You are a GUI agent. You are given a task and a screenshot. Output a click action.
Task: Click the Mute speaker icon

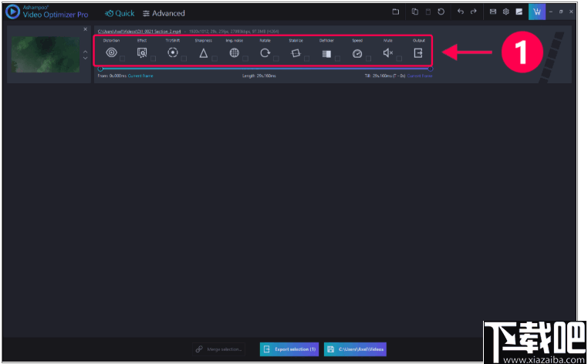[387, 53]
